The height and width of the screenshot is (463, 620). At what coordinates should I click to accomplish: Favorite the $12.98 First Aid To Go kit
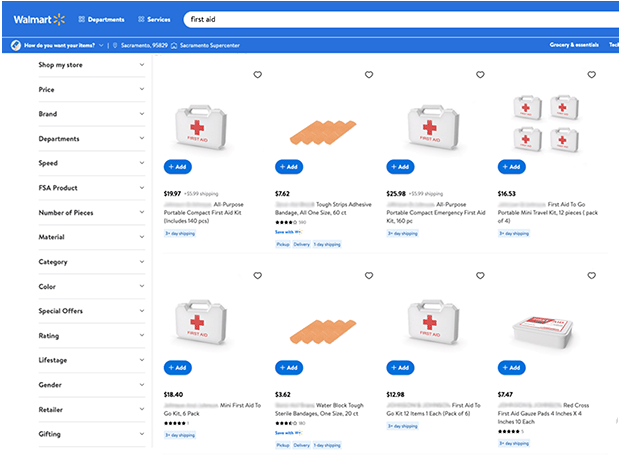[479, 275]
